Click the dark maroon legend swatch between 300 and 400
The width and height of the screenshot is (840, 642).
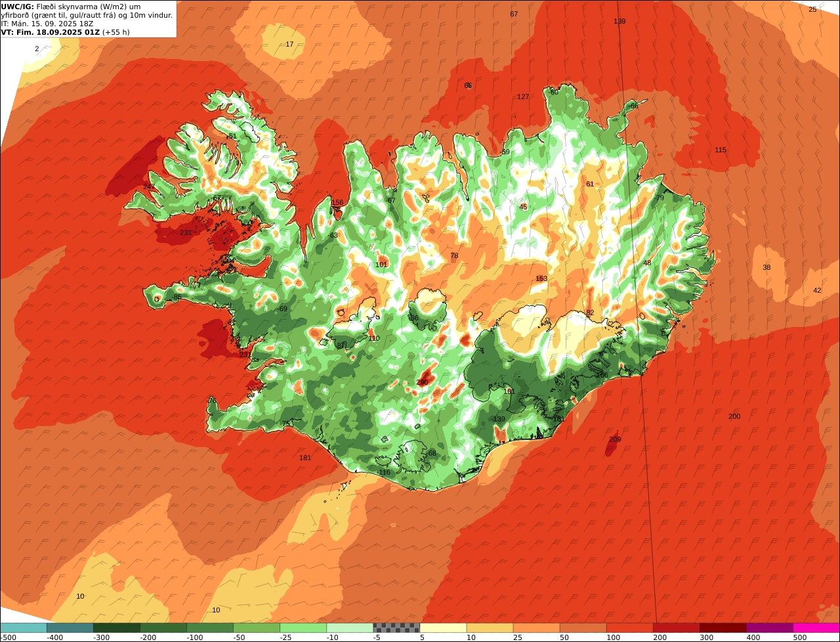[723, 628]
